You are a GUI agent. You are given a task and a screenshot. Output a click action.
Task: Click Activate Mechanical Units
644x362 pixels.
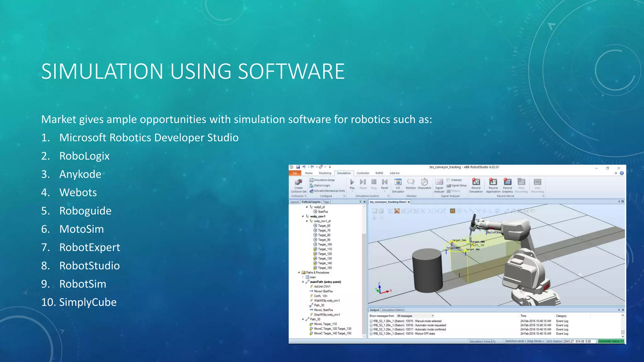point(327,191)
